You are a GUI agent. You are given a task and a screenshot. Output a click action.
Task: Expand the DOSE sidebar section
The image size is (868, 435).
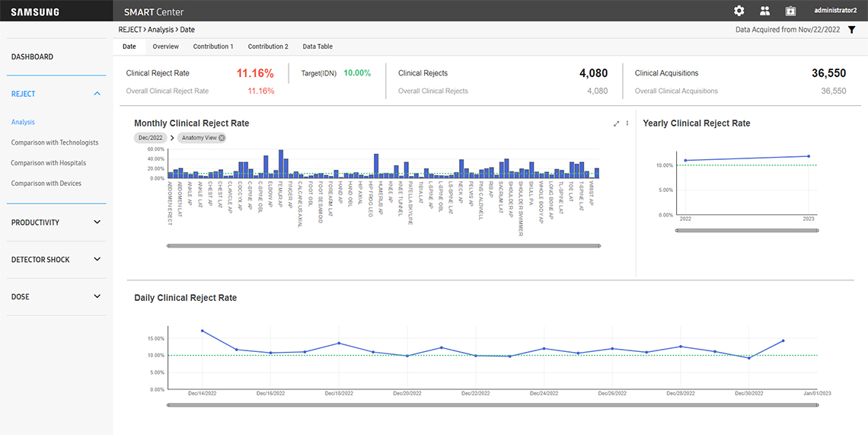pos(97,296)
